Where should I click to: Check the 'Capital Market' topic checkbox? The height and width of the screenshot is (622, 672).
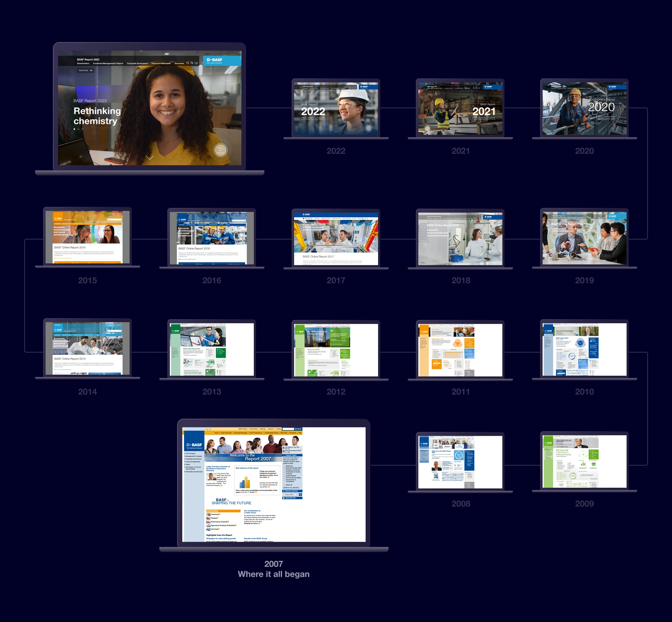pyautogui.click(x=284, y=476)
